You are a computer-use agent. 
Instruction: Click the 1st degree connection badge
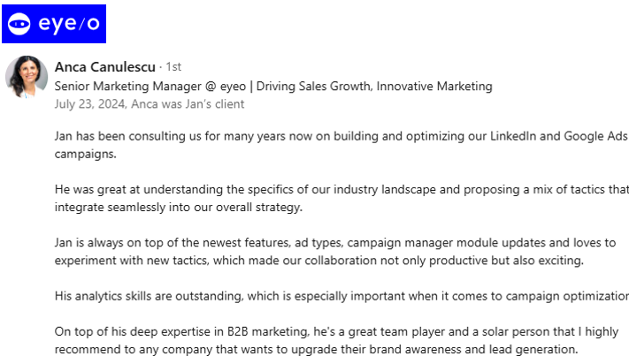(173, 67)
